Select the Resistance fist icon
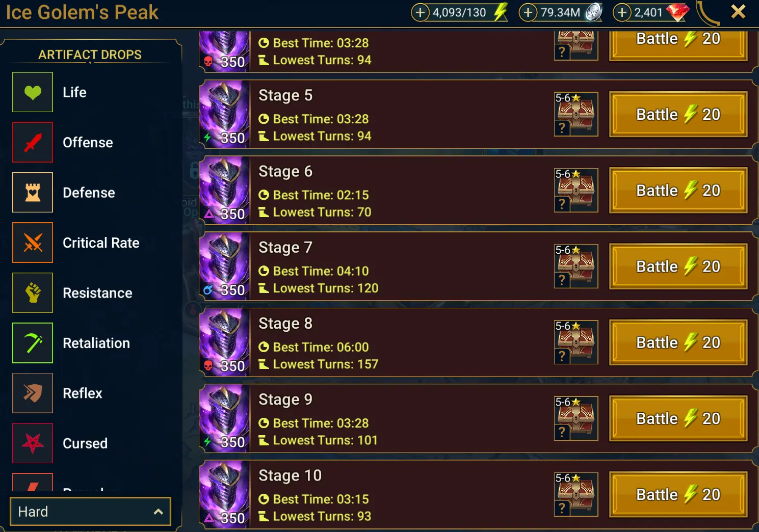 33,293
